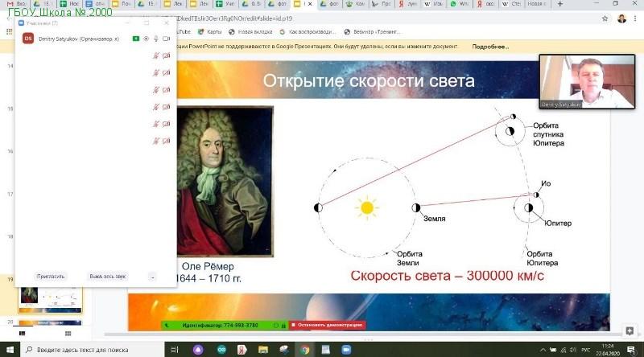Toggle Dmitry Satyukov's camera icon
Viewport: 644px width, 357px height.
tap(167, 39)
